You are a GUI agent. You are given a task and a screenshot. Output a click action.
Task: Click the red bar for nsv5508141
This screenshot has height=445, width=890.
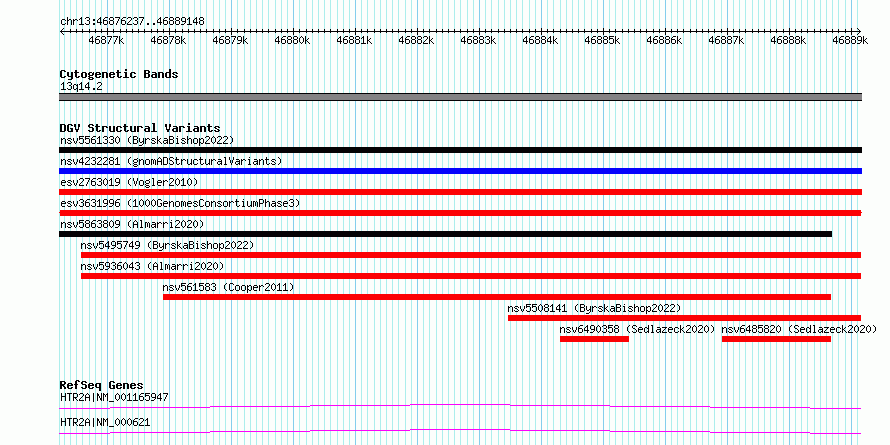click(x=685, y=318)
